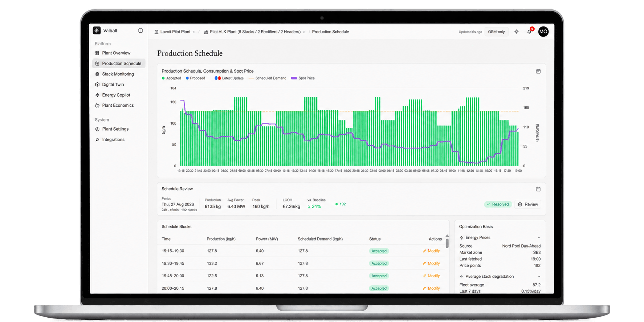
Task: Open the MO user avatar menu
Action: point(543,32)
